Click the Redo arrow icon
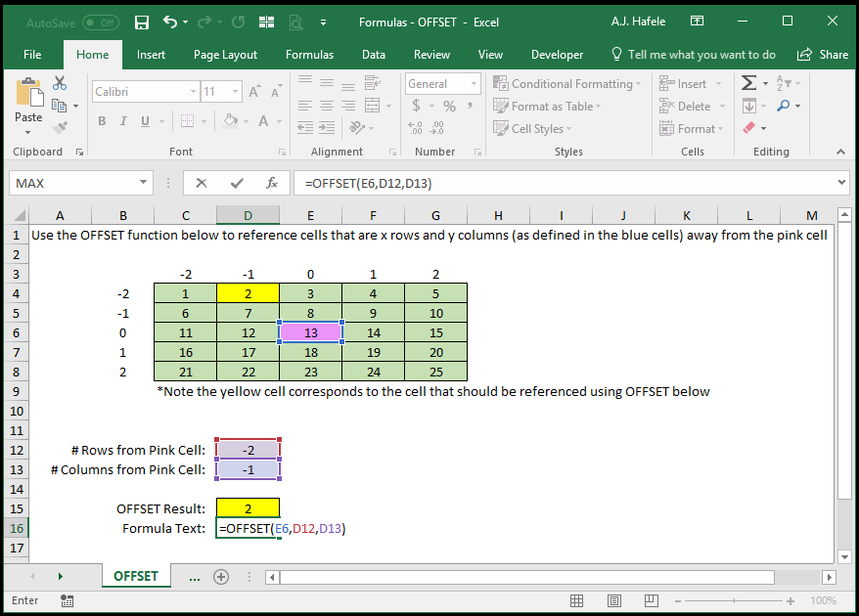 (x=204, y=22)
